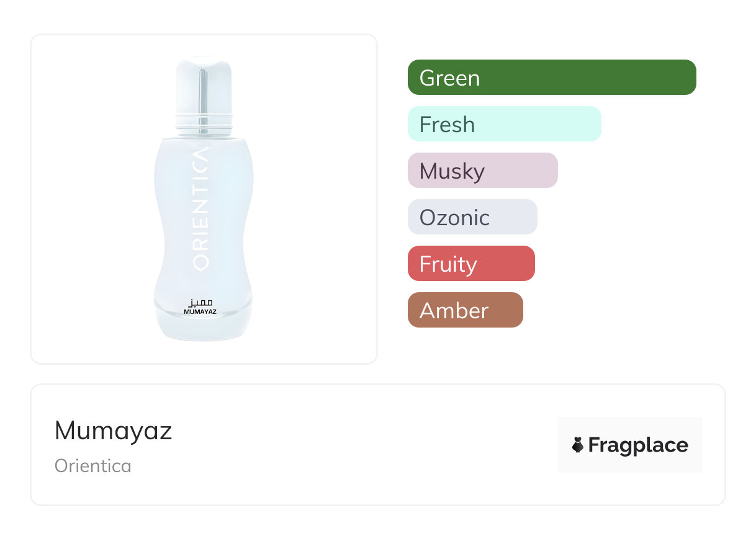Pick the Ozonic accord bar
Screen dimensions: 756x536
[x=472, y=217]
